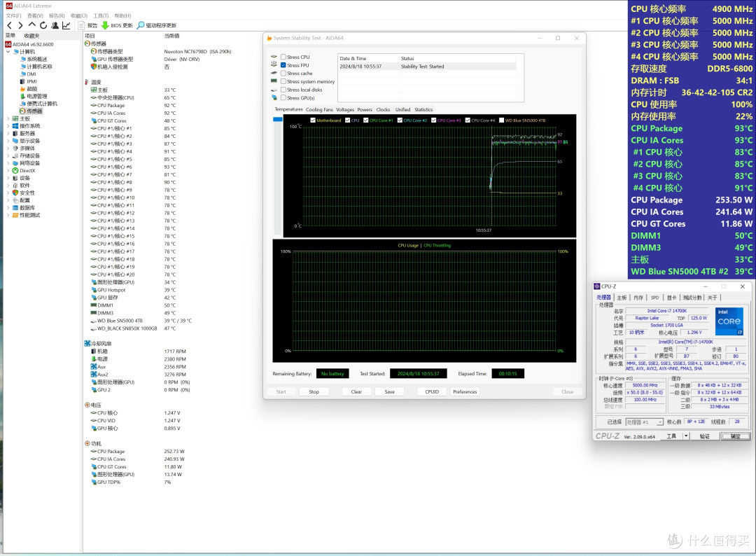756x556 pixels.
Task: Open the 文件(F) menu
Action: (13, 16)
